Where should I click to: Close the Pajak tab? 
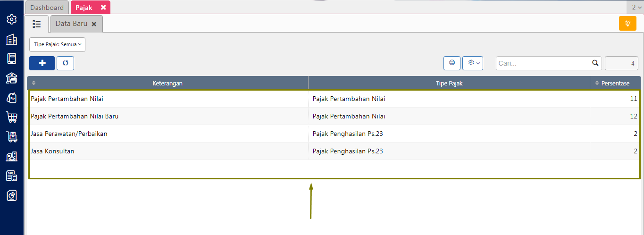tap(103, 8)
